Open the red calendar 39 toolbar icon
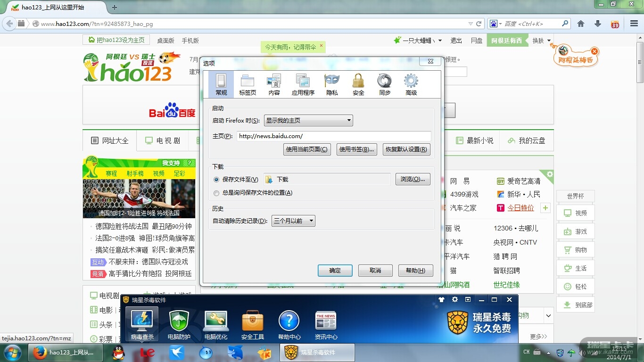 (615, 24)
